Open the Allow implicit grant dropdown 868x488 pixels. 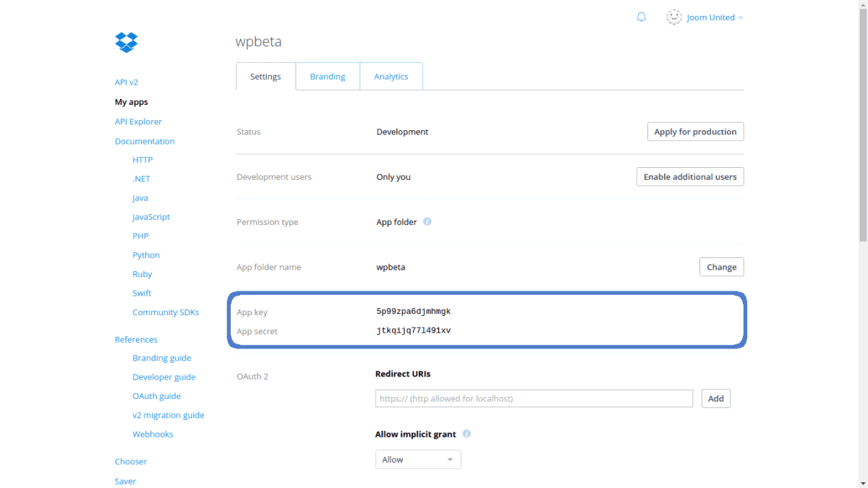pos(418,460)
